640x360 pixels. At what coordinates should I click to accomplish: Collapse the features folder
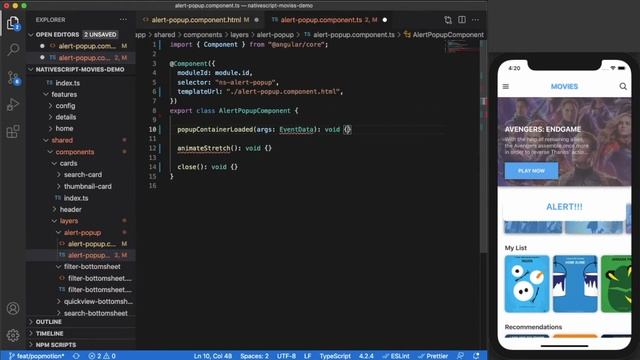pyautogui.click(x=64, y=94)
